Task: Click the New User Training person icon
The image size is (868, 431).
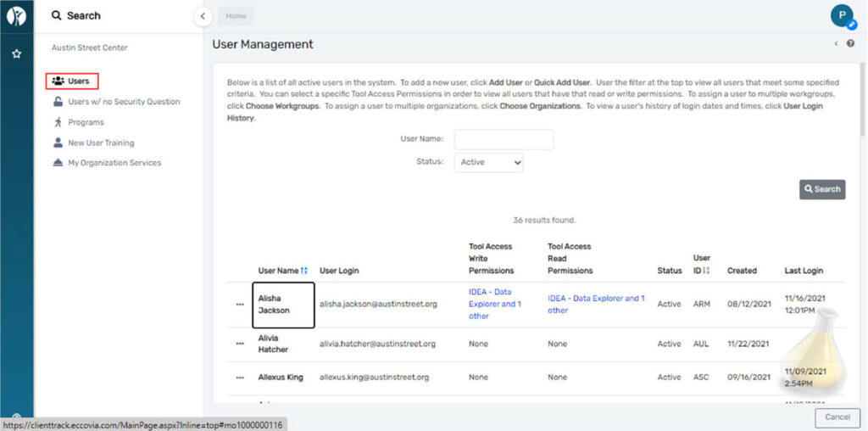Action: tap(58, 143)
